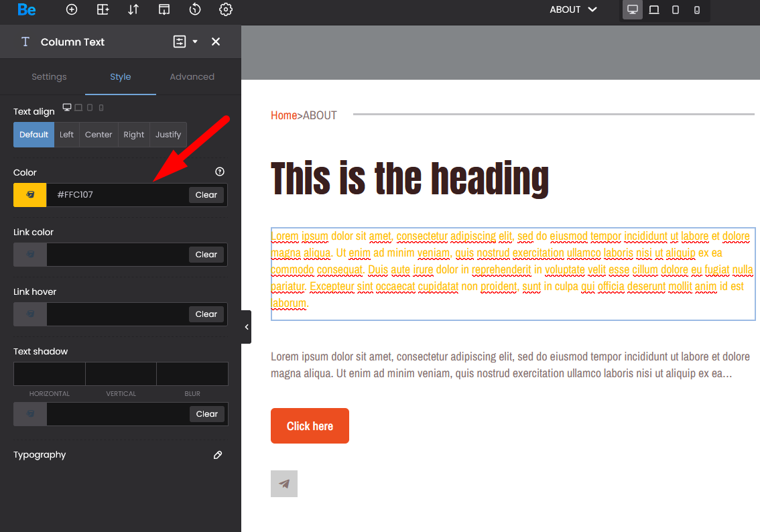This screenshot has width=760, height=532.
Task: Click the Link hover input field
Action: (117, 314)
